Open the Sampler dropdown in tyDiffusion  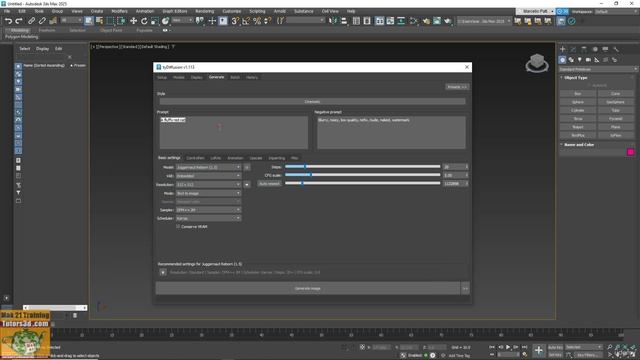tap(209, 210)
